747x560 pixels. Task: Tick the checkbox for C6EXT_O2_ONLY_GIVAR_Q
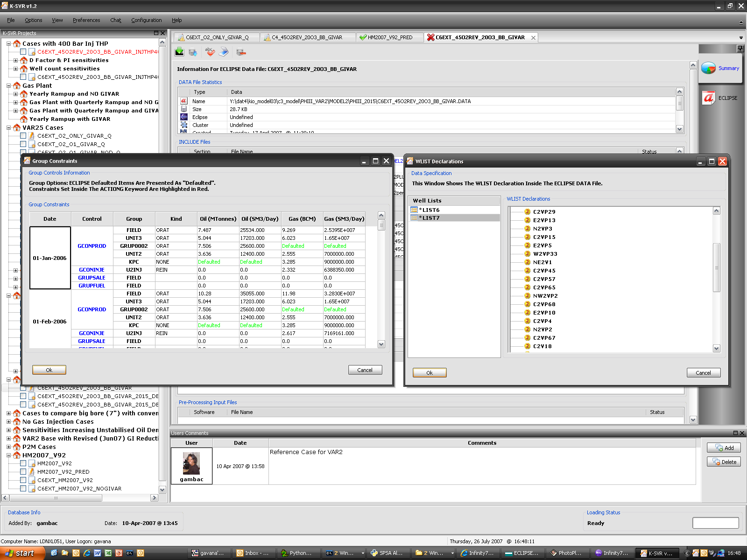pyautogui.click(x=23, y=136)
